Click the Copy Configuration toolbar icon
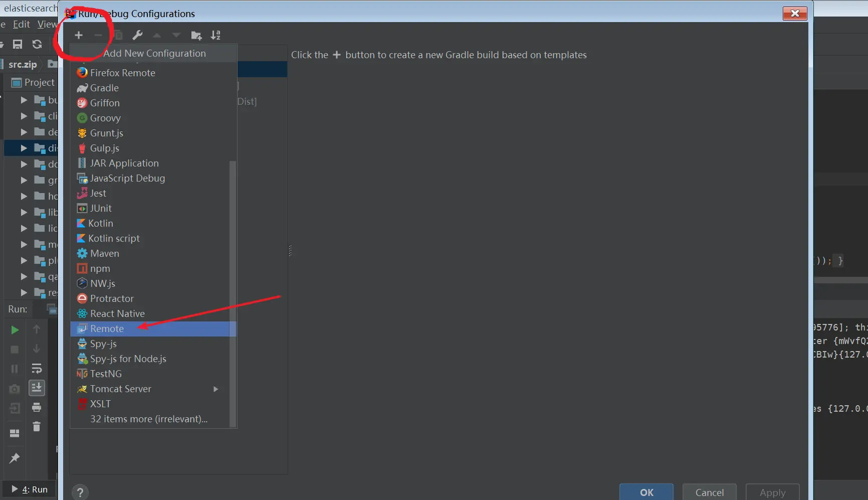Viewport: 868px width, 500px height. tap(118, 35)
